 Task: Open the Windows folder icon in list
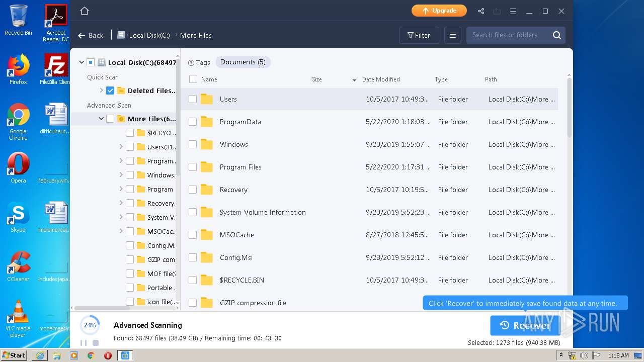pyautogui.click(x=207, y=144)
